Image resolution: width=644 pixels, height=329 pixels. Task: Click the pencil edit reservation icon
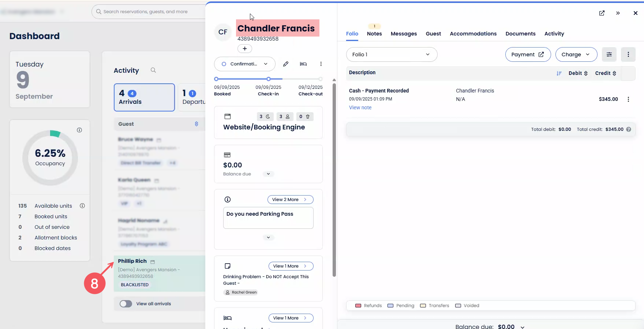pyautogui.click(x=286, y=64)
